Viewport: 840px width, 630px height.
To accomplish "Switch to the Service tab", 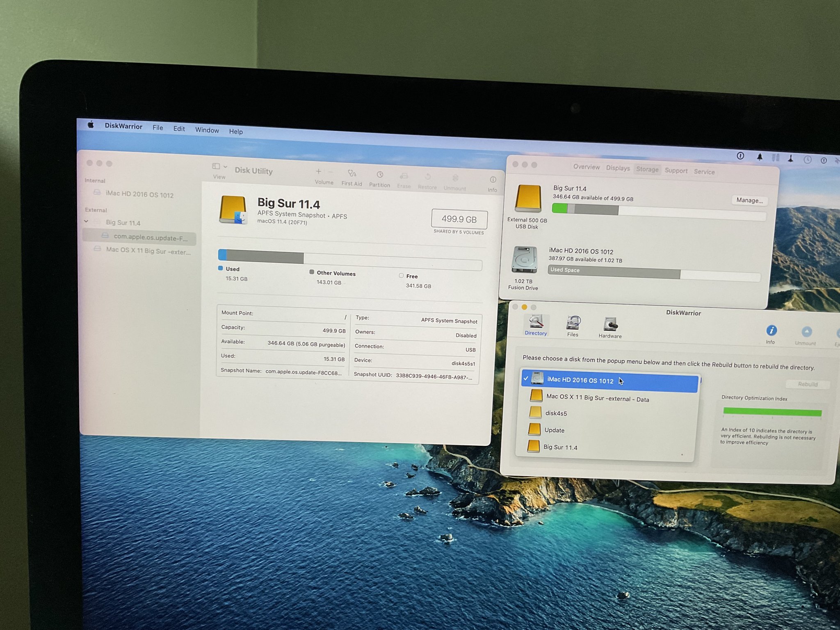I will [704, 172].
